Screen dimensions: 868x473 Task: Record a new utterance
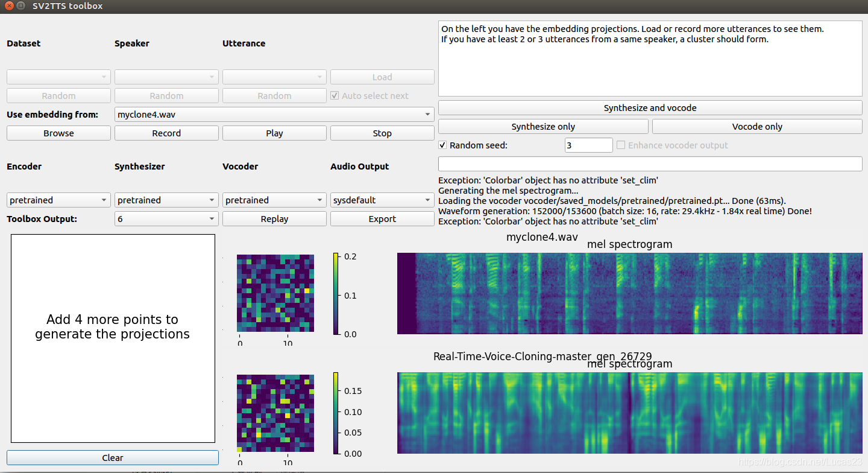point(166,133)
